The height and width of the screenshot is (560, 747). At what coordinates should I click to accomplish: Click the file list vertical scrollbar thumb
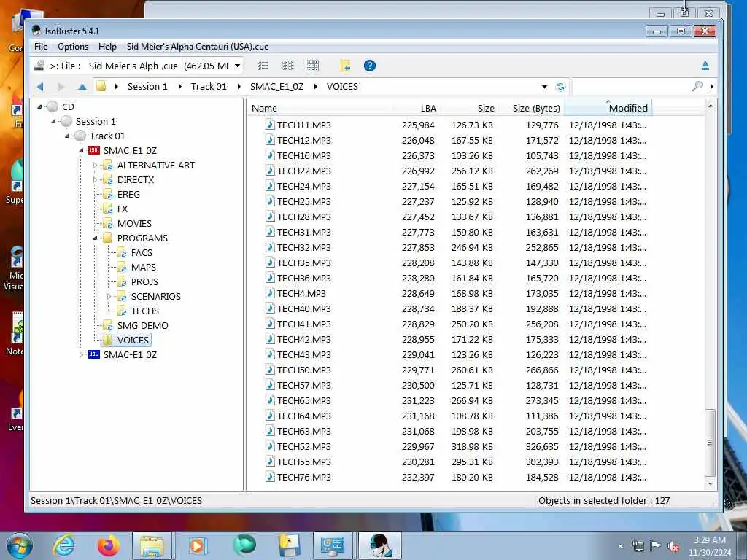coord(710,443)
